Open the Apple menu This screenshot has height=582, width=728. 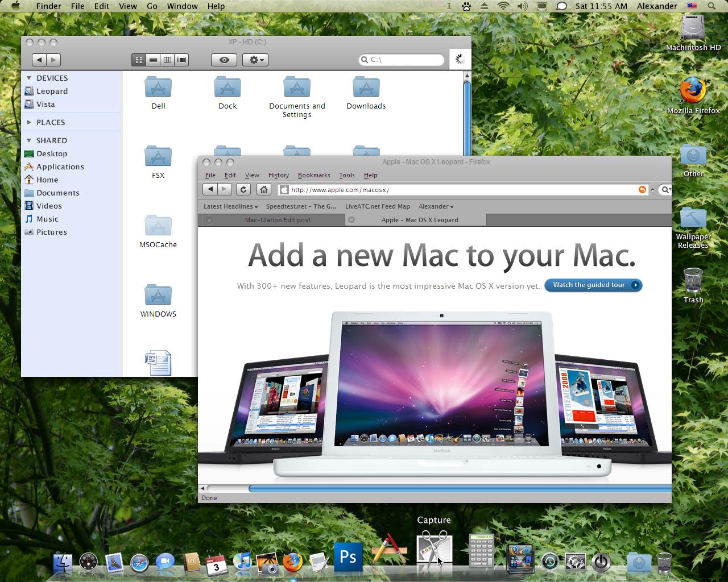click(x=15, y=6)
